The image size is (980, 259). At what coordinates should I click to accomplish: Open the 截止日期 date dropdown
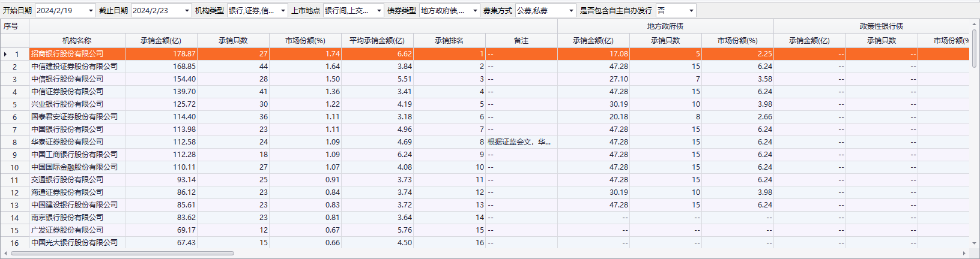click(x=187, y=11)
